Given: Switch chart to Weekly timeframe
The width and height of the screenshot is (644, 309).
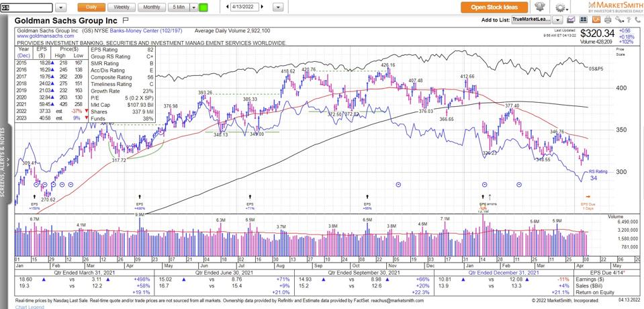Looking at the screenshot, I should (x=122, y=7).
